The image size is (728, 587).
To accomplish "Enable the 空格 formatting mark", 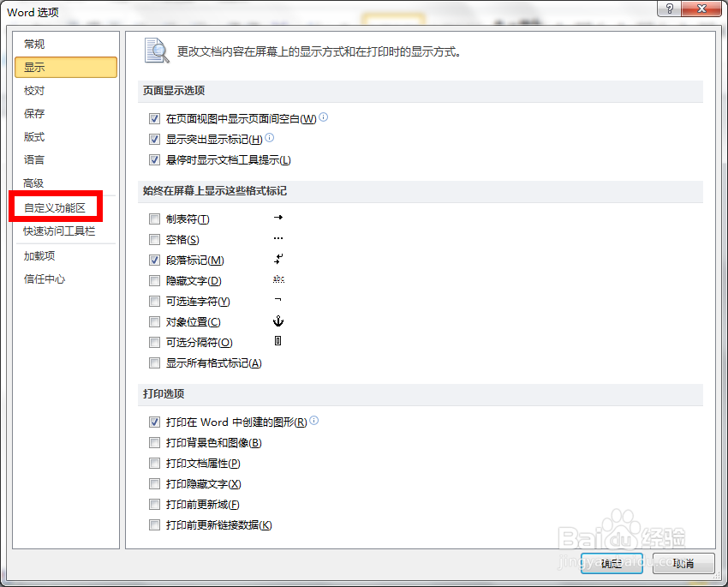I will coord(154,240).
